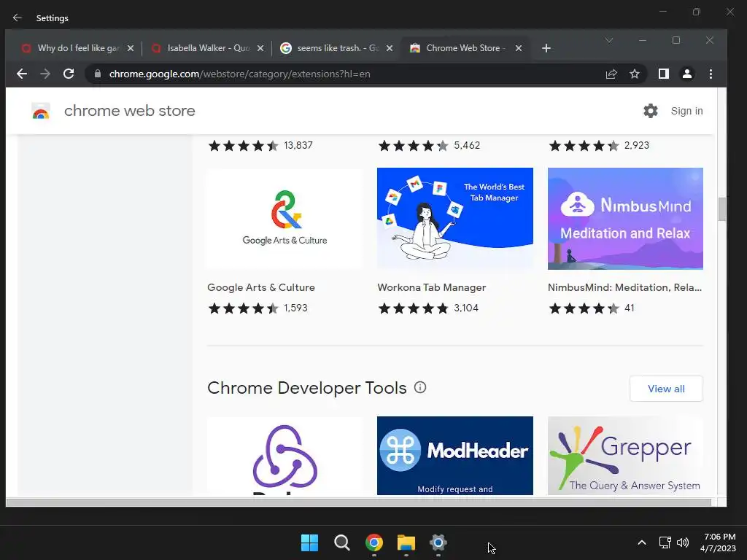Open Chrome's side panel icon
The height and width of the screenshot is (560, 747).
[x=664, y=74]
